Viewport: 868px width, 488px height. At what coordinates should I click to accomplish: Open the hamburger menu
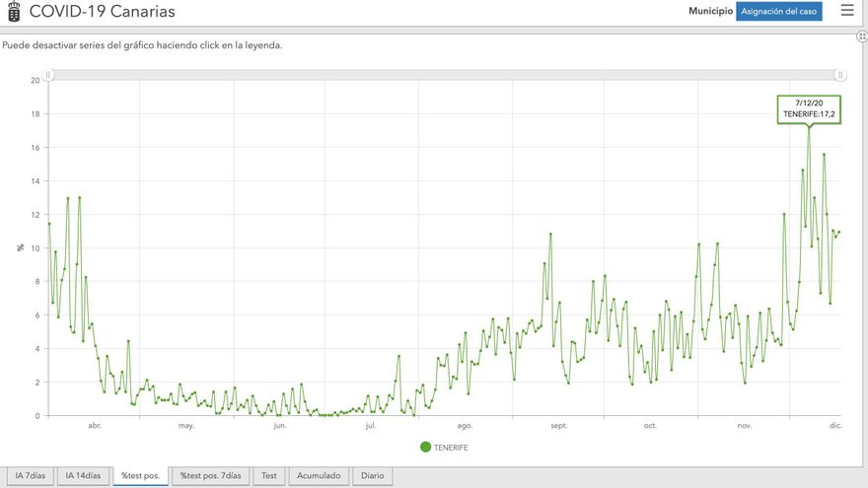pyautogui.click(x=846, y=11)
